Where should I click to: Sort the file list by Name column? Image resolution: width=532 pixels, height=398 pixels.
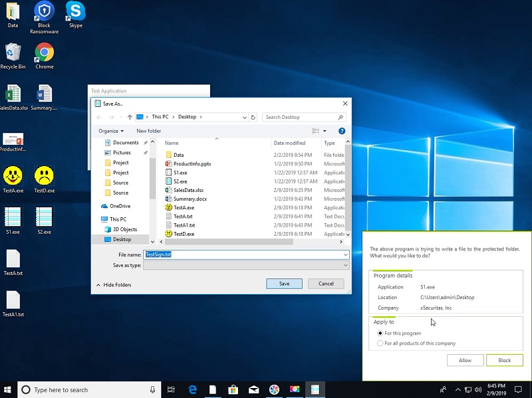click(x=172, y=143)
